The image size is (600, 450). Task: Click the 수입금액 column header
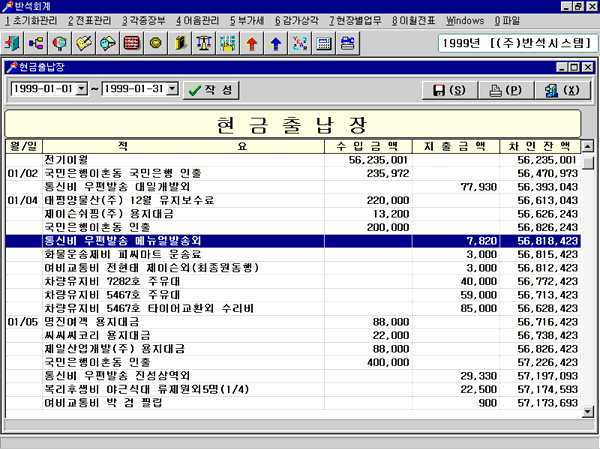coord(368,146)
